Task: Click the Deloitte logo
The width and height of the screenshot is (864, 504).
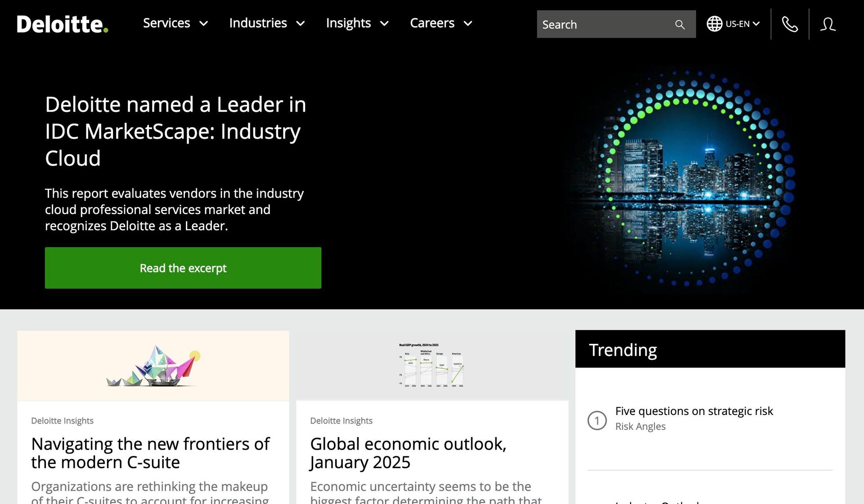Action: click(x=63, y=24)
